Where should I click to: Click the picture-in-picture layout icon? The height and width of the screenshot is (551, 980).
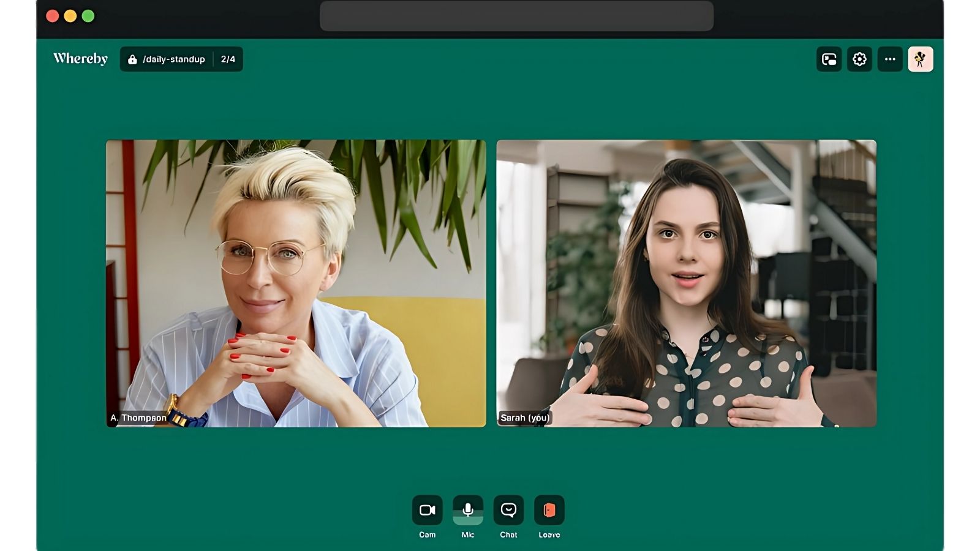pyautogui.click(x=829, y=59)
